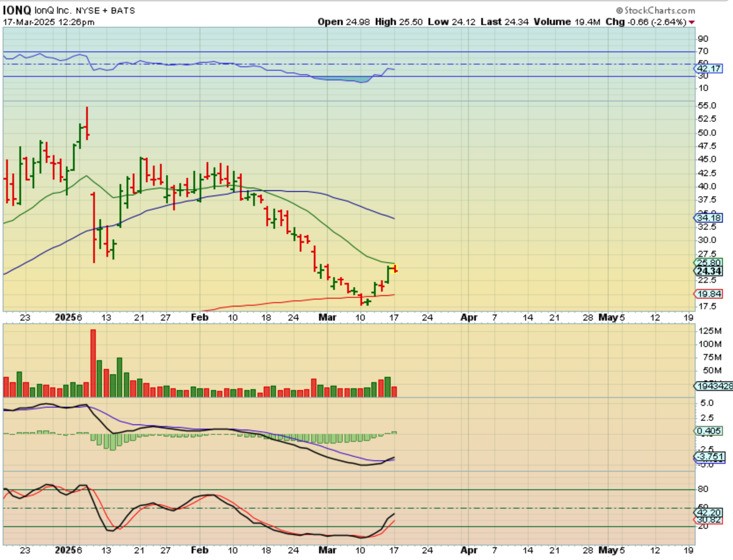Select the blue moving average tag 34.18
This screenshot has width=733, height=560.
tap(708, 218)
